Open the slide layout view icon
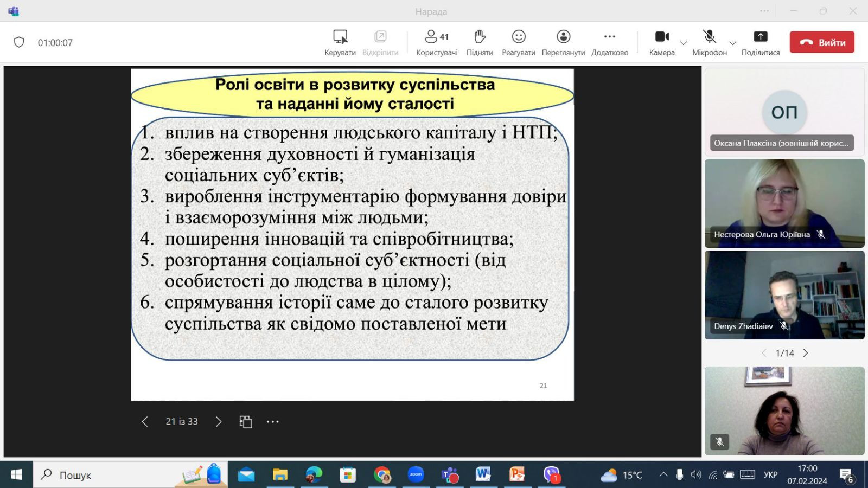Viewport: 868px width, 488px height. (x=246, y=422)
